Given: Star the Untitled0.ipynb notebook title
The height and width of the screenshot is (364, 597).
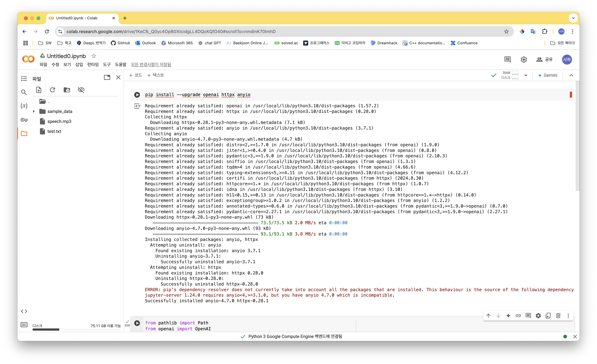Looking at the screenshot, I should [x=94, y=56].
